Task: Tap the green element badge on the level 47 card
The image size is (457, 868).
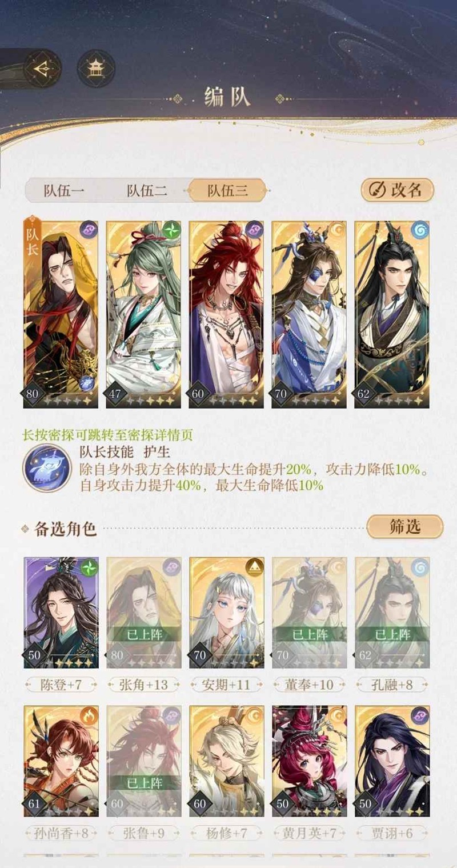Action: coord(171,230)
